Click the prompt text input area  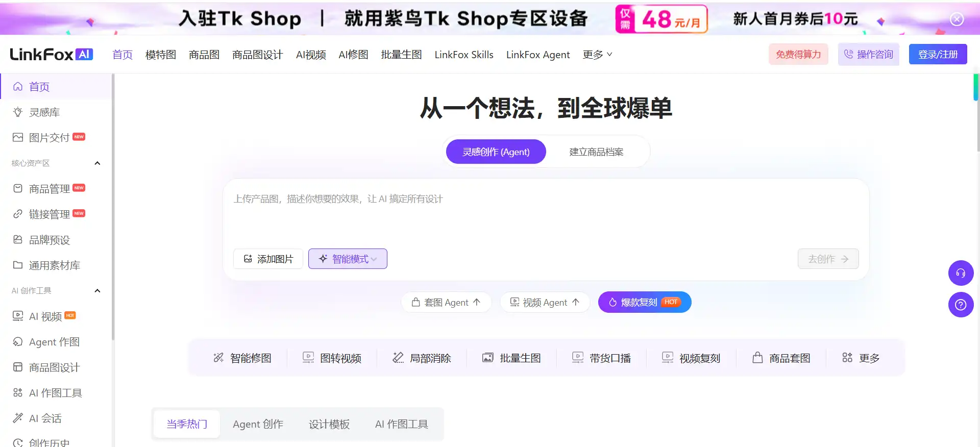(546, 212)
